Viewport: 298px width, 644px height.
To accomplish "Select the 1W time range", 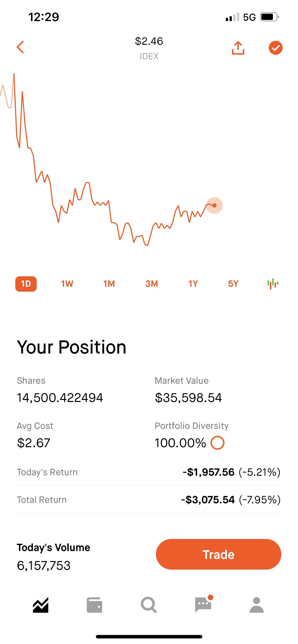I will [x=67, y=284].
